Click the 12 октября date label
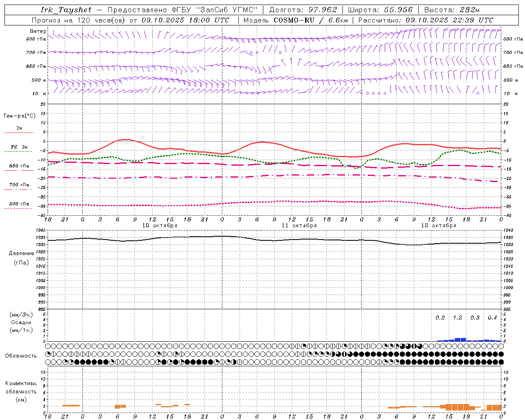This screenshot has width=525, height=420. click(438, 226)
